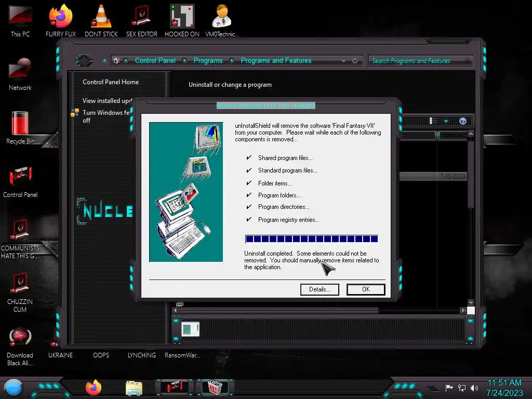Viewport: 532px width, 399px height.
Task: Click OK in the uninstall dialog
Action: pyautogui.click(x=365, y=289)
